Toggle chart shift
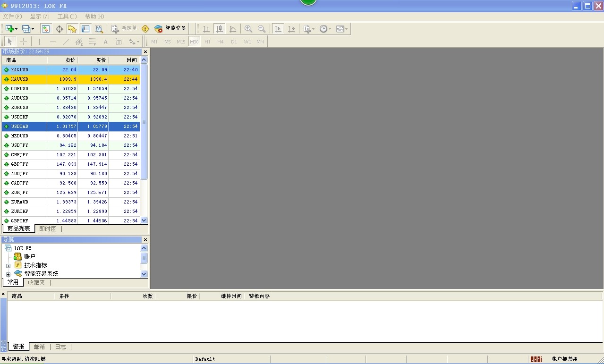Image resolution: width=604 pixels, height=364 pixels. coord(291,29)
